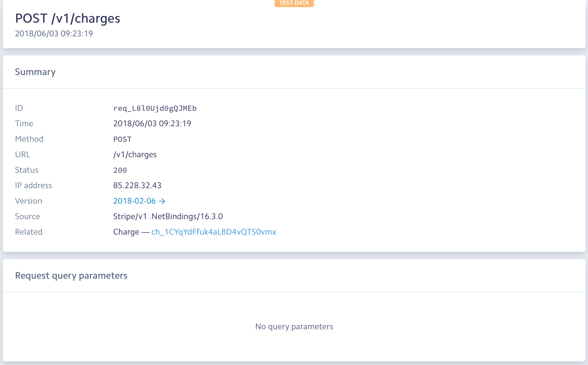Click the IP address 85.228.32.43

tap(137, 185)
